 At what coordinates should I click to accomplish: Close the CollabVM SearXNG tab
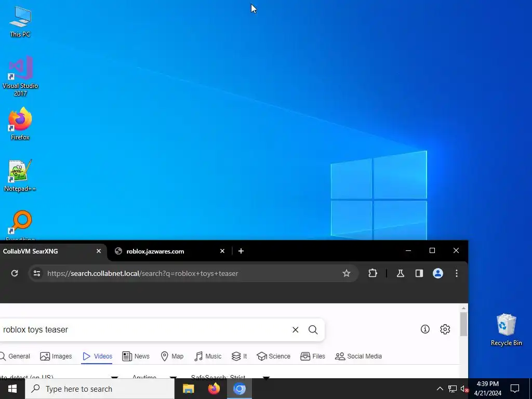(98, 251)
